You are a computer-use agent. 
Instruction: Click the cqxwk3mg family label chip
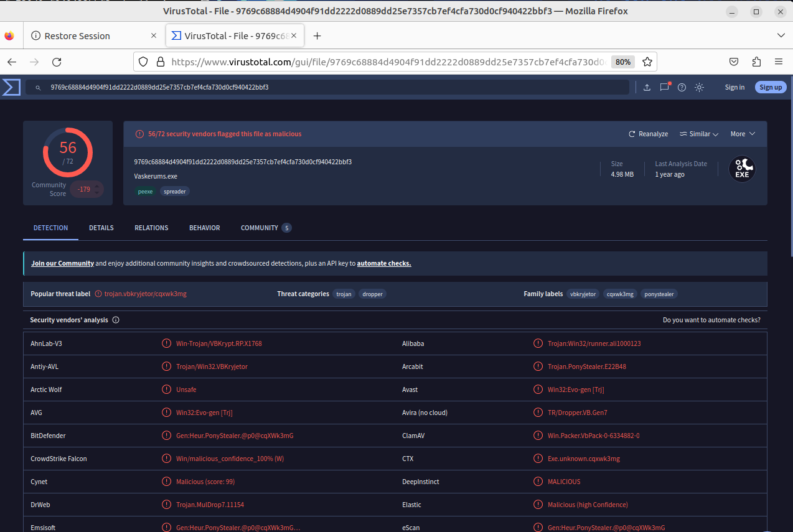(620, 294)
